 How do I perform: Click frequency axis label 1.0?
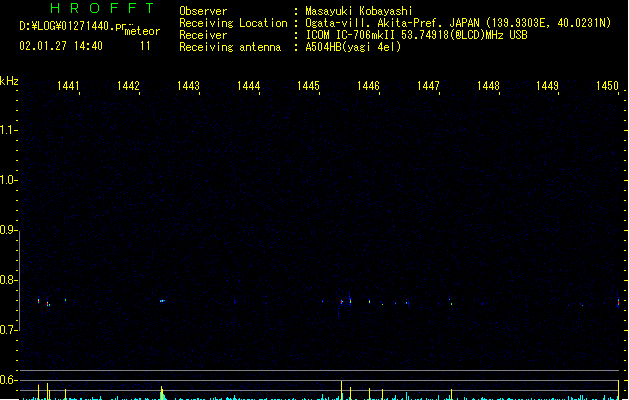pyautogui.click(x=8, y=180)
